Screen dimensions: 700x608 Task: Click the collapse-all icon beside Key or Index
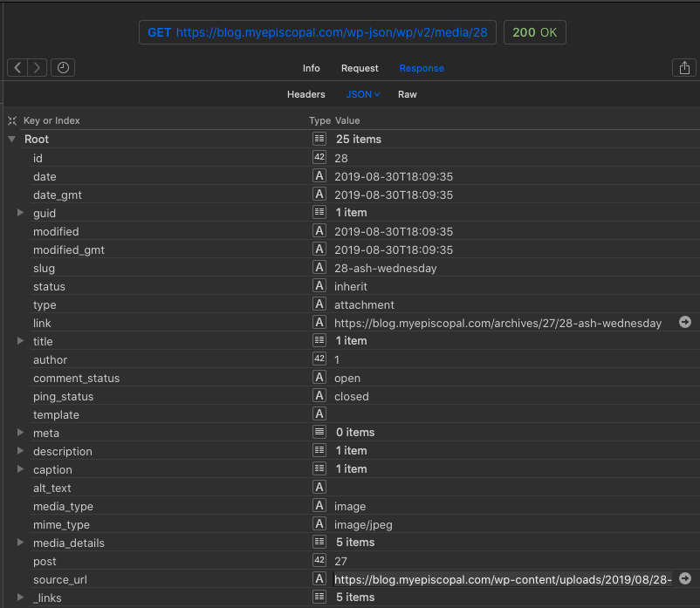click(x=12, y=120)
